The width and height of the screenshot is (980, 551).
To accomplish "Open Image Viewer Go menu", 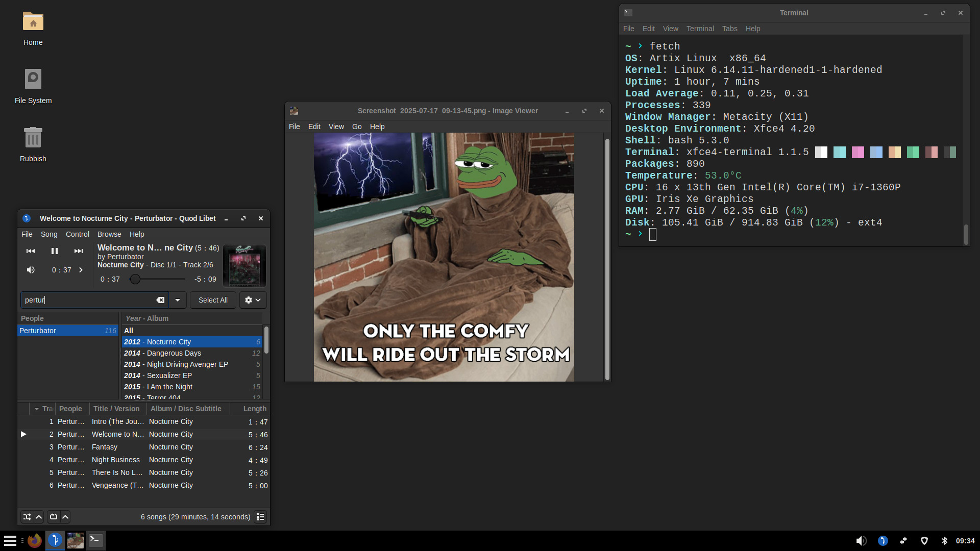I will click(x=357, y=127).
